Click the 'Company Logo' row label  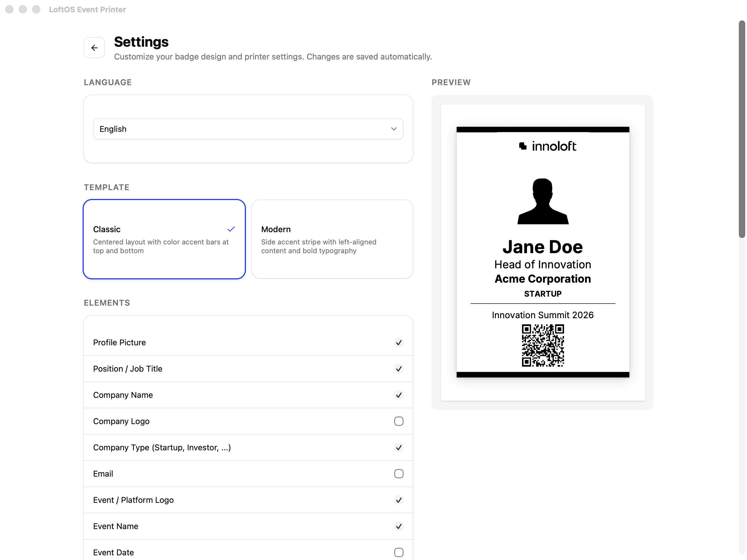click(121, 421)
